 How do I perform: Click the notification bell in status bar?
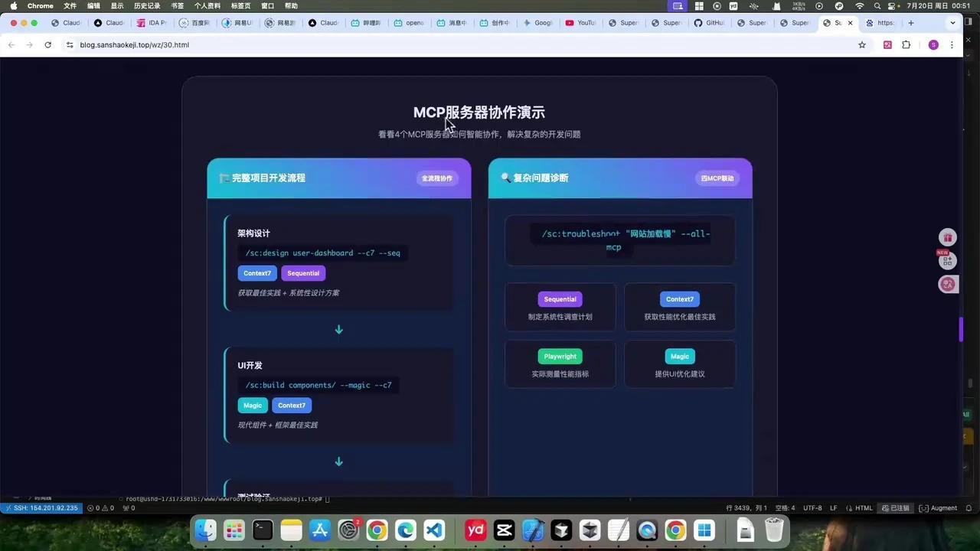click(x=969, y=508)
